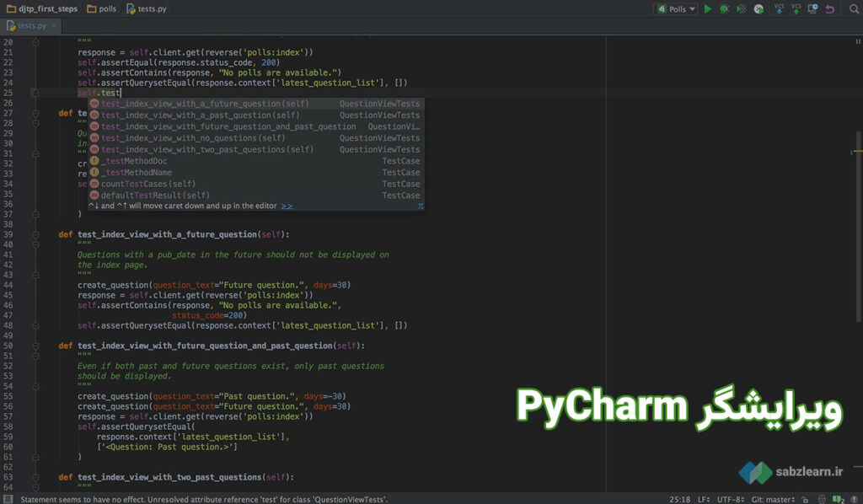Click the >> link in completion popup hint
The width and height of the screenshot is (863, 504).
pyautogui.click(x=287, y=206)
